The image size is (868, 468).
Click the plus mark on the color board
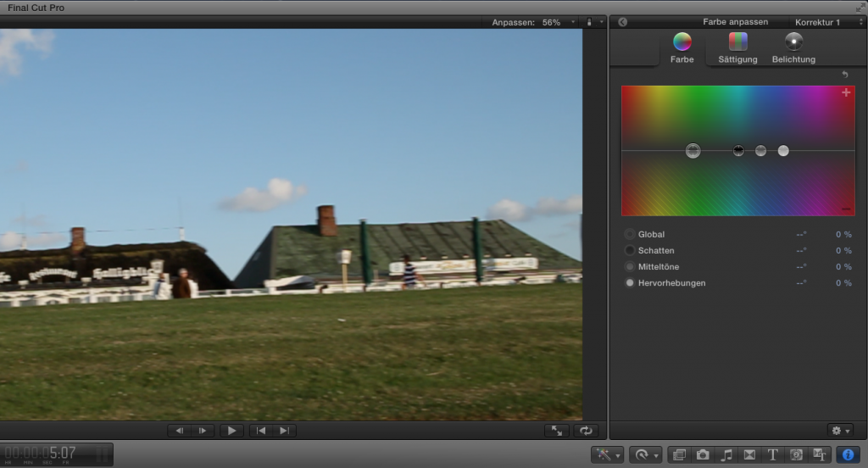point(846,92)
